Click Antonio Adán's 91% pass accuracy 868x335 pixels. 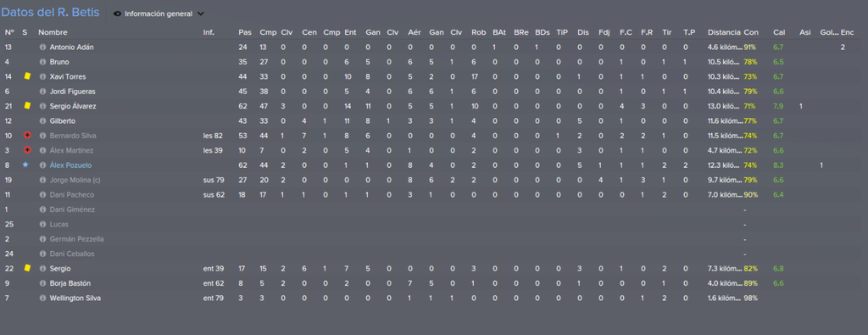pos(750,47)
